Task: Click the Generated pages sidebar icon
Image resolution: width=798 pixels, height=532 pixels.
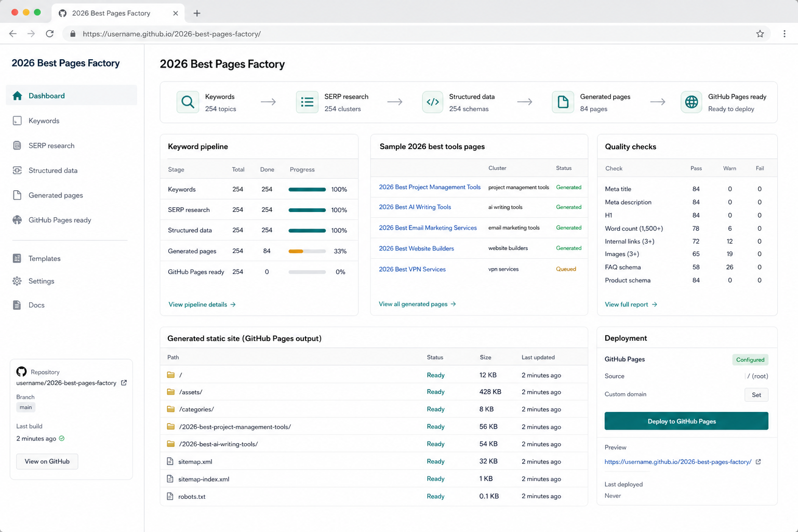Action: (17, 195)
